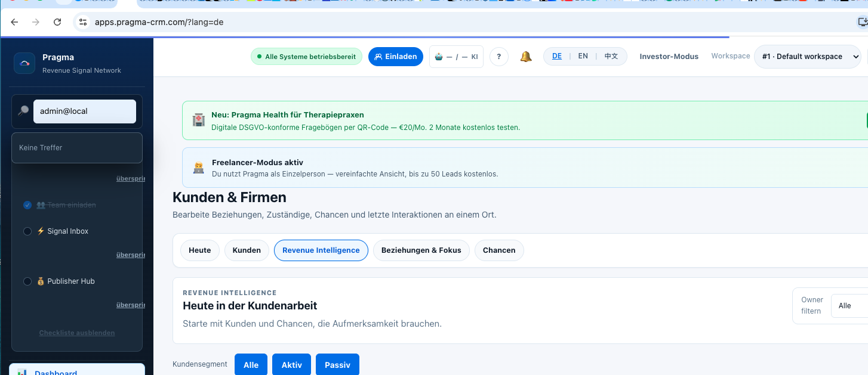Click the Kunden & Firmen heading
Screen dimensions: 868x375
(x=229, y=197)
